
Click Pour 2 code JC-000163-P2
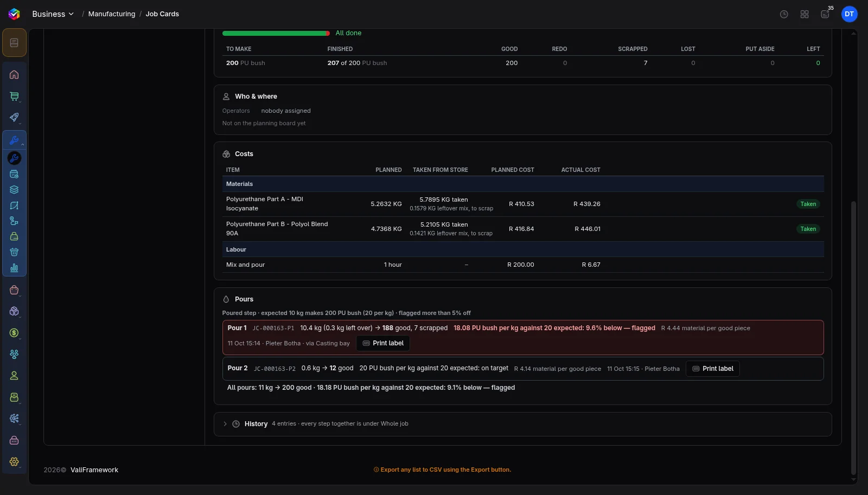pos(275,369)
